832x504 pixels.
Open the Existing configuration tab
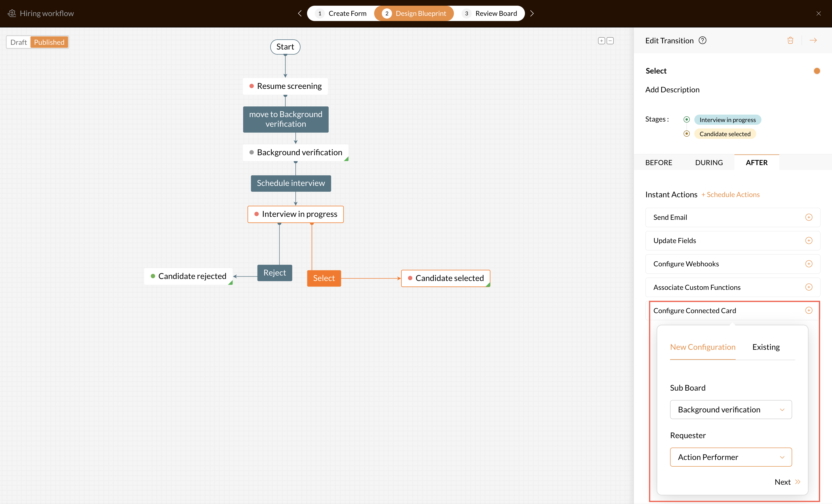(766, 347)
